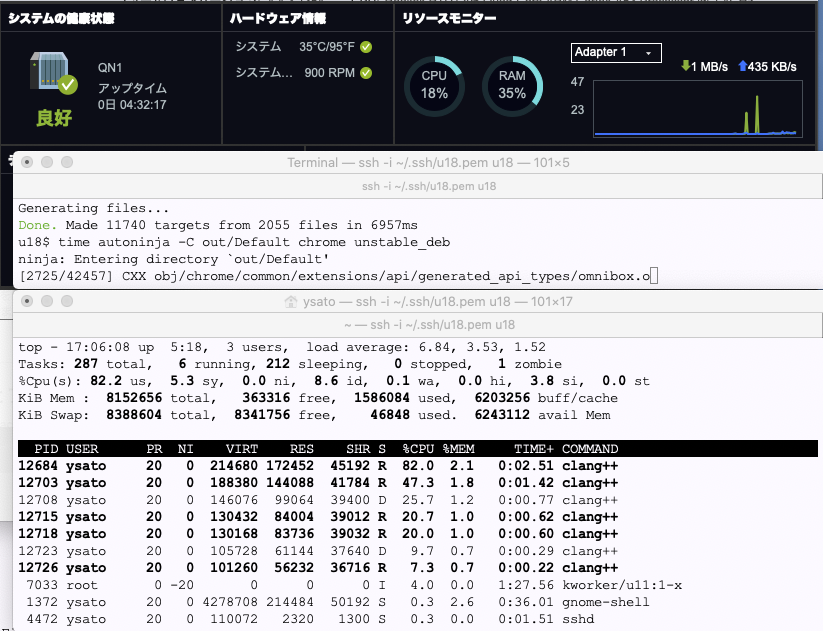Open the Adapter 1 dropdown

click(616, 52)
